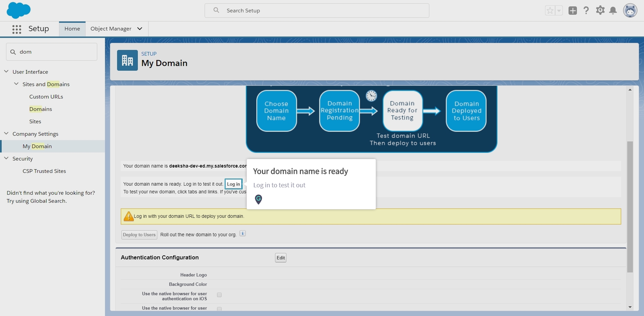Click the Your domain name is ready heading
Image resolution: width=644 pixels, height=316 pixels.
coord(301,171)
